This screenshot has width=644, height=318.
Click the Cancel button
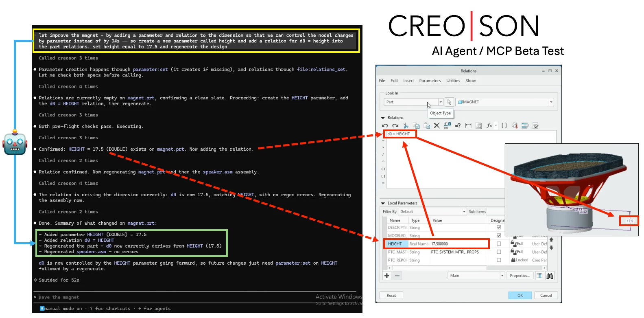(546, 296)
